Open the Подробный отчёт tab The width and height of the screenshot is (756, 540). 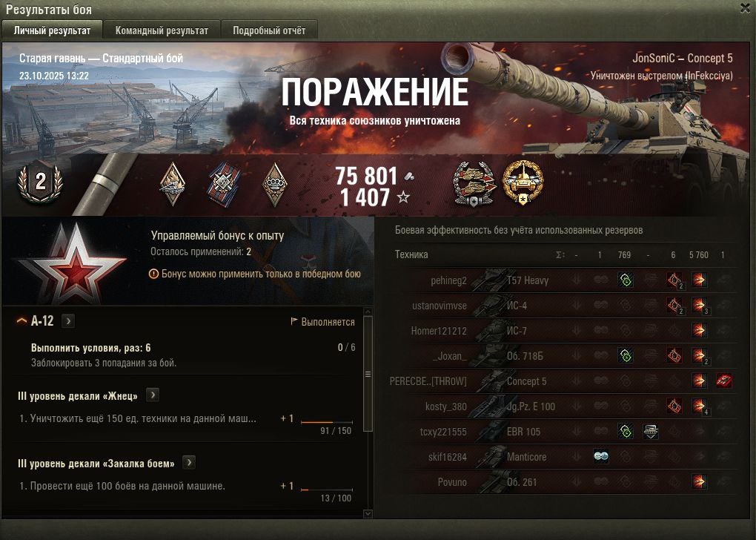click(x=269, y=30)
